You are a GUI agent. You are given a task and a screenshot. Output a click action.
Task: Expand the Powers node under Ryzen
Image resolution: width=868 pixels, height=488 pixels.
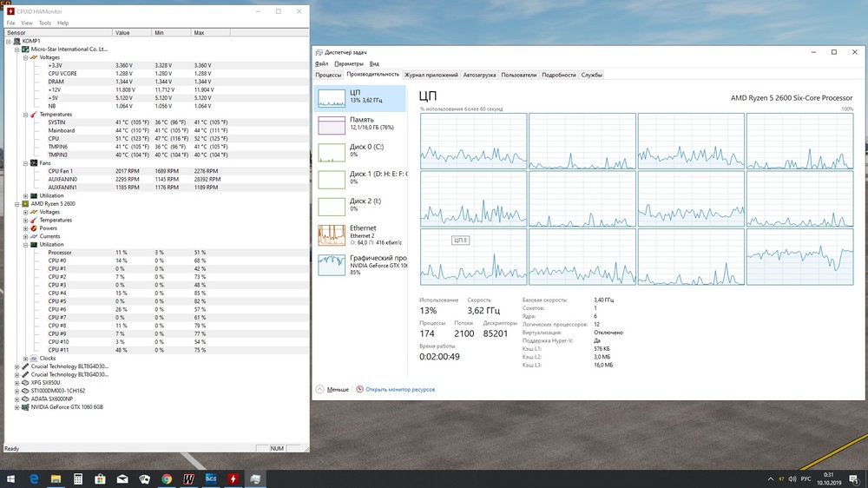coord(25,228)
